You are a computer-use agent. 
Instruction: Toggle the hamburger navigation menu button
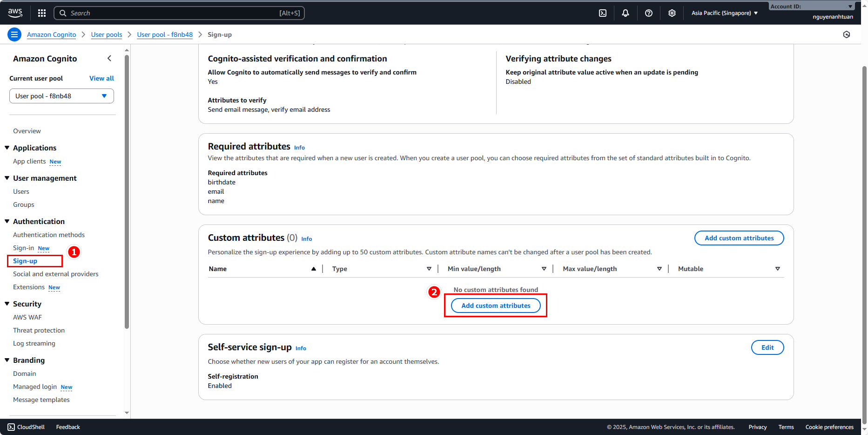click(x=14, y=34)
